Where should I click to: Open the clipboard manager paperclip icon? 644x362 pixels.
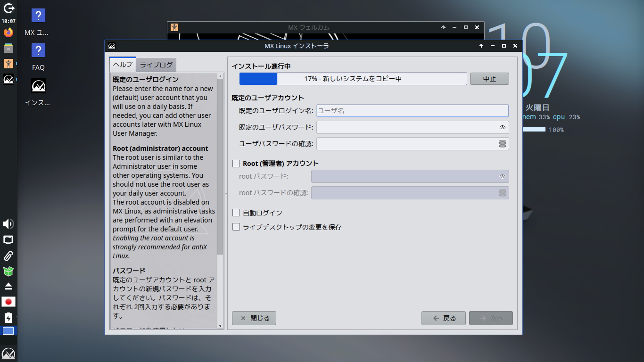8,256
